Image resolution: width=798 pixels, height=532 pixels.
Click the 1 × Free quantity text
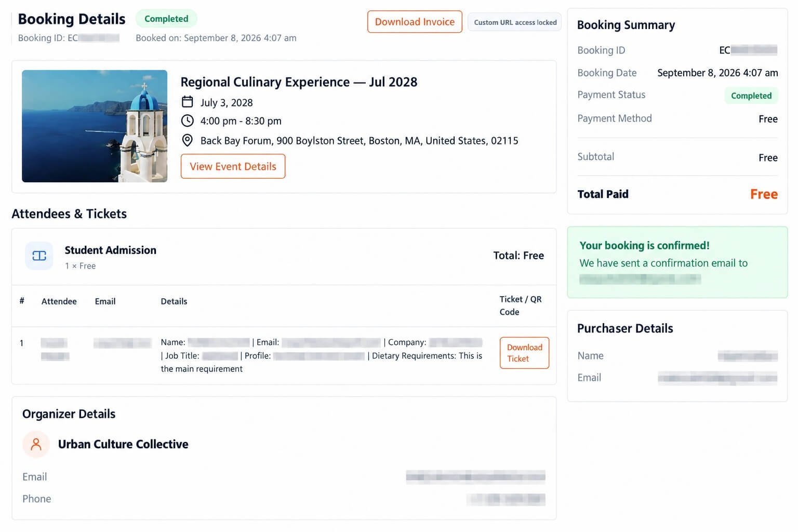(x=81, y=266)
